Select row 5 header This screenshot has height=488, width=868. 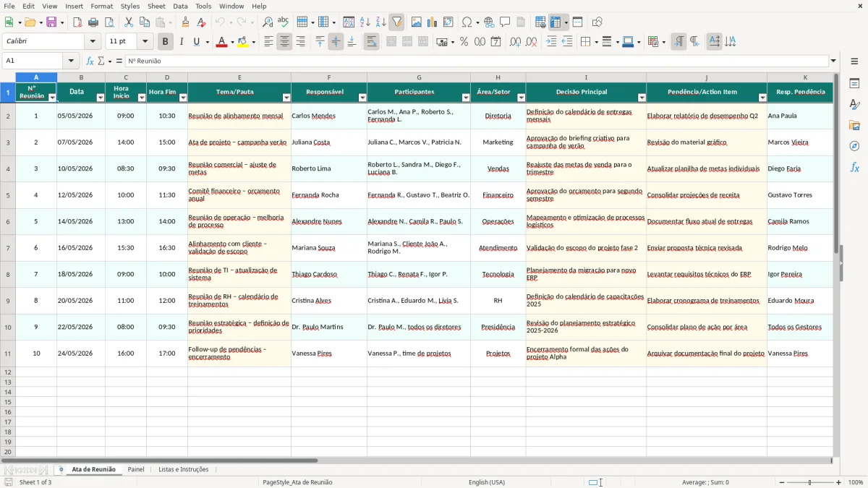[x=7, y=195]
